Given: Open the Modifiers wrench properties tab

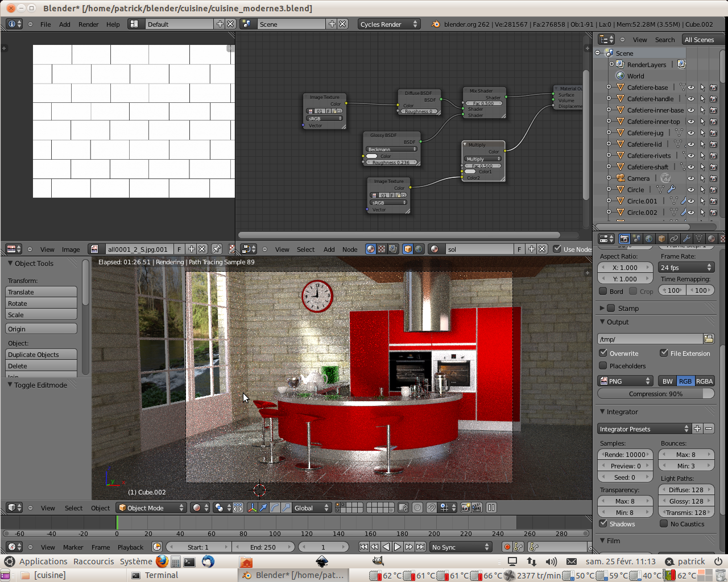Looking at the screenshot, I should (x=686, y=239).
